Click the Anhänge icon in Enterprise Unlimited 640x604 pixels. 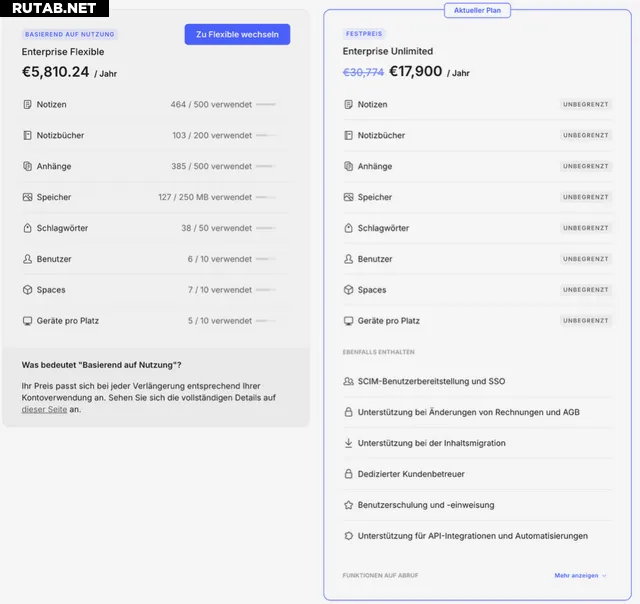pyautogui.click(x=348, y=166)
